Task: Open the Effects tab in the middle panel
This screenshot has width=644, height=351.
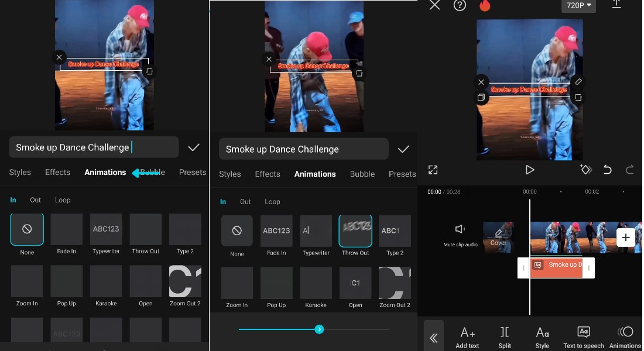Action: 268,174
